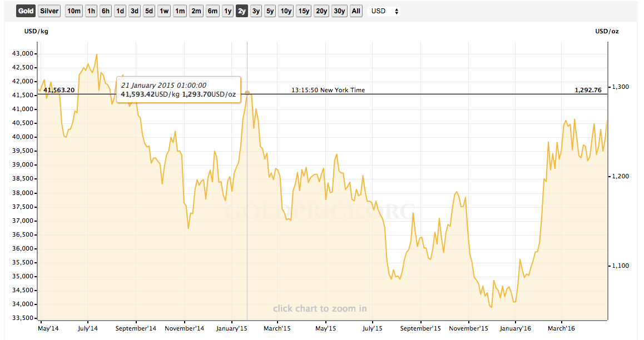This screenshot has width=644, height=340.
Task: Click the 13:15:50 New York Time label
Action: point(328,90)
